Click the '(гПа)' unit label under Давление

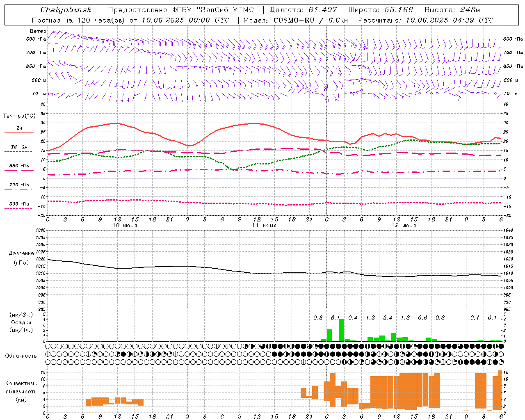point(21,262)
